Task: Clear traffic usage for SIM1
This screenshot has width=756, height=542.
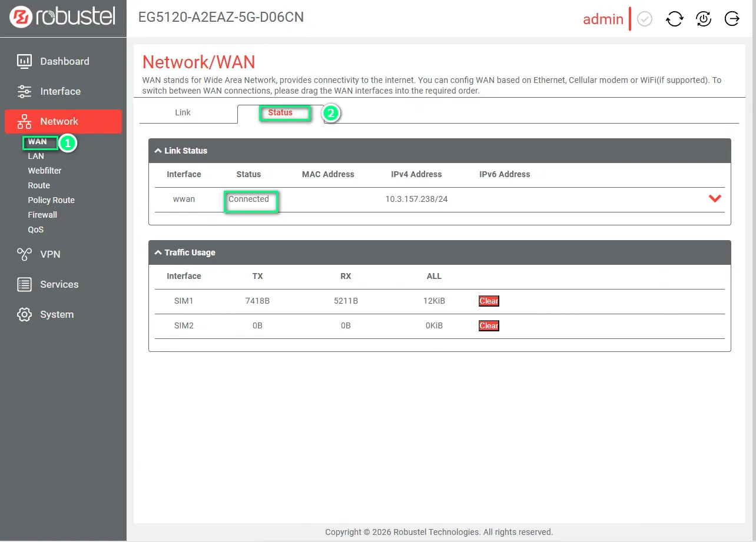Action: pyautogui.click(x=489, y=301)
